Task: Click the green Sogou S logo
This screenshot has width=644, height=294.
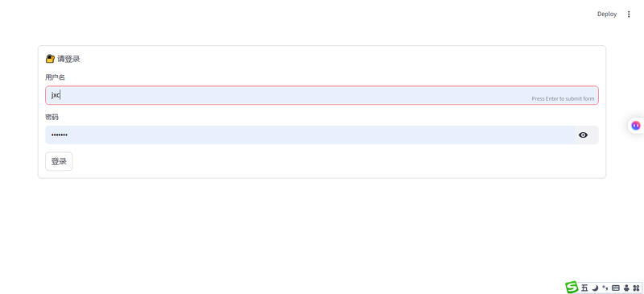Action: pos(572,288)
